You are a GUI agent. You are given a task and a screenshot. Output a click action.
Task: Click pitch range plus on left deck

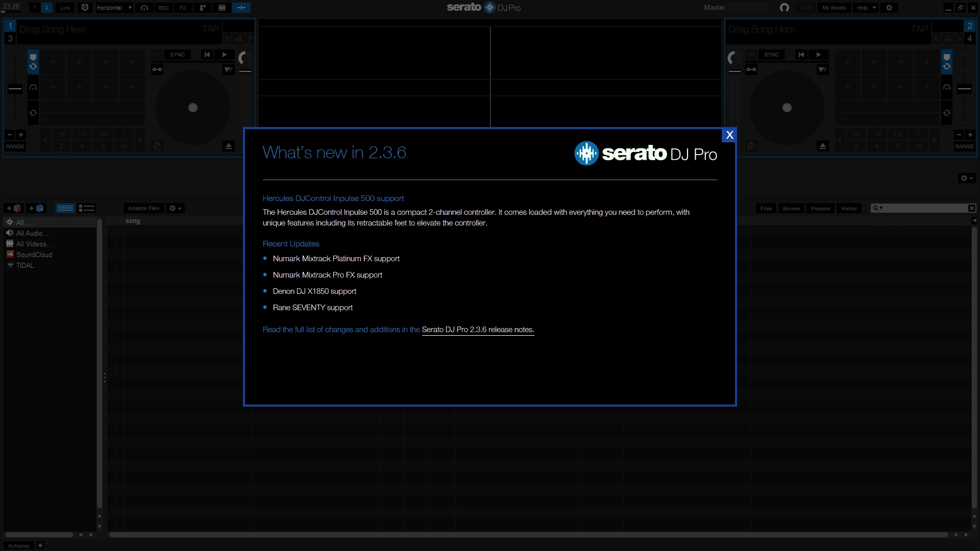(21, 135)
